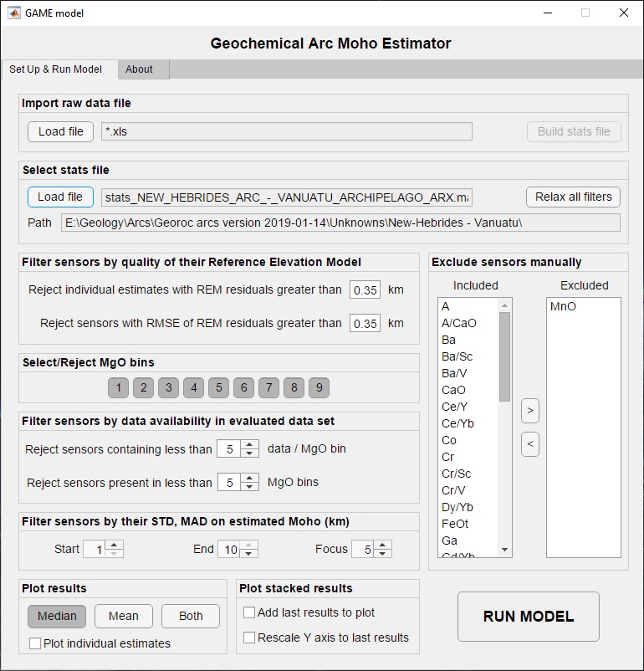
Task: Click Load file in Select stats file
Action: pos(60,197)
